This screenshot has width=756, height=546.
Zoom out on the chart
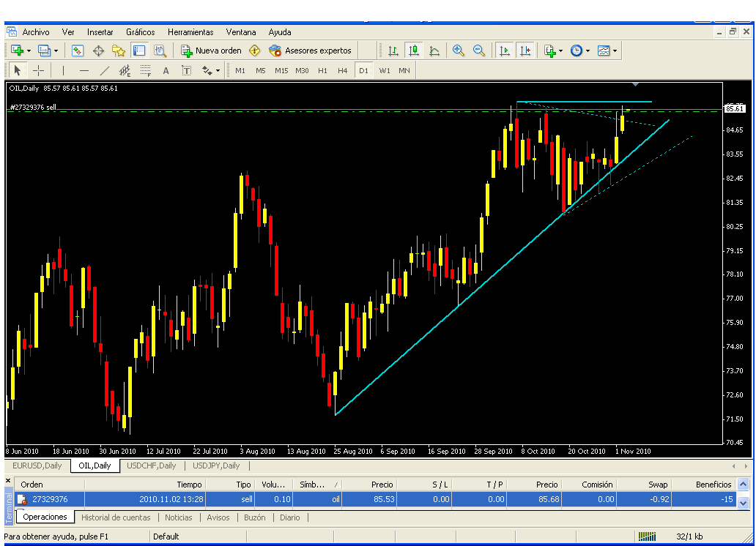click(x=479, y=51)
